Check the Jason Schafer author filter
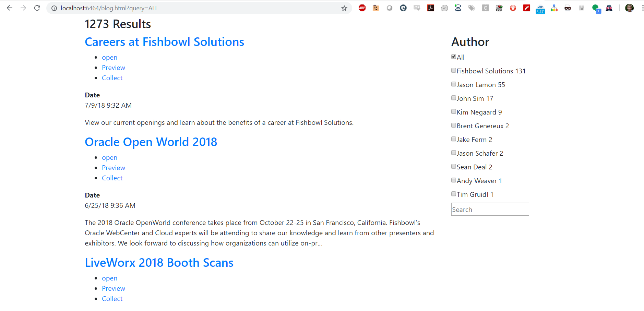The height and width of the screenshot is (311, 644). [454, 153]
